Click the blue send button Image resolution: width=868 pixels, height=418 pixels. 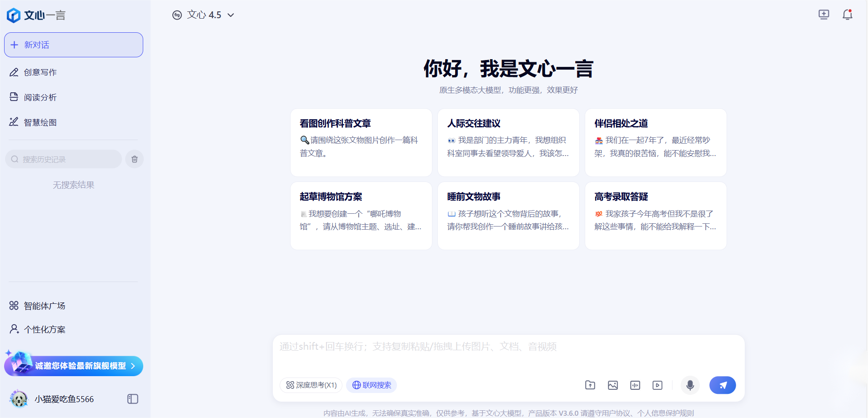tap(722, 385)
